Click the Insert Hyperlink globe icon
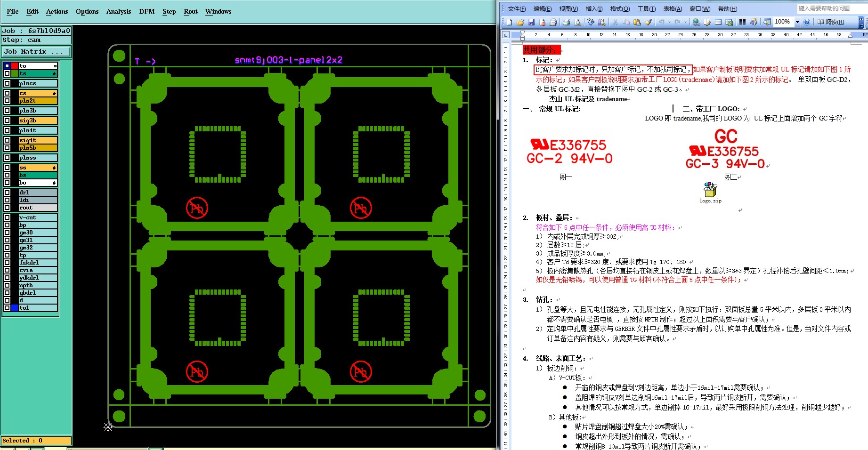 coord(697,22)
